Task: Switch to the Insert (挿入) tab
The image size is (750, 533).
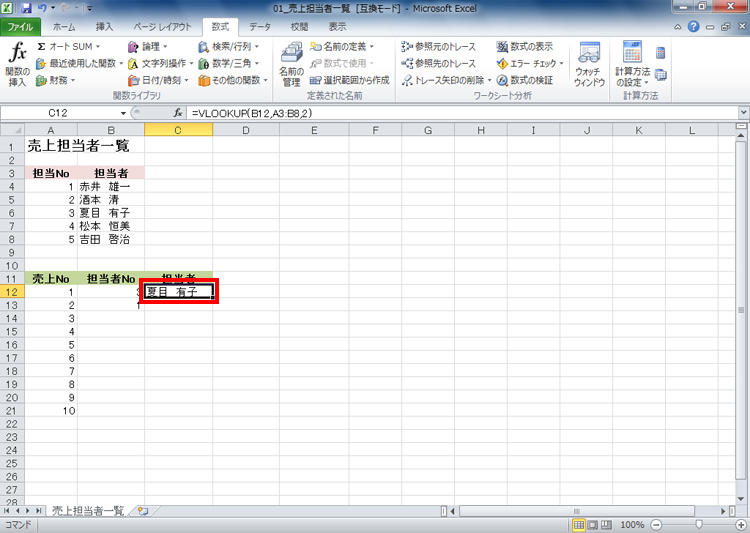Action: (x=104, y=27)
